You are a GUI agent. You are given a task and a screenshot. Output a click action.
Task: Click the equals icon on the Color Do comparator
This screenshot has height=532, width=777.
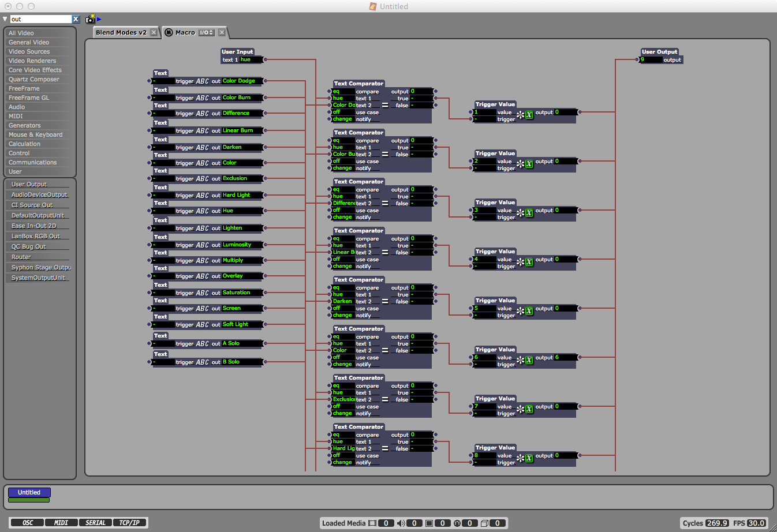(x=385, y=106)
